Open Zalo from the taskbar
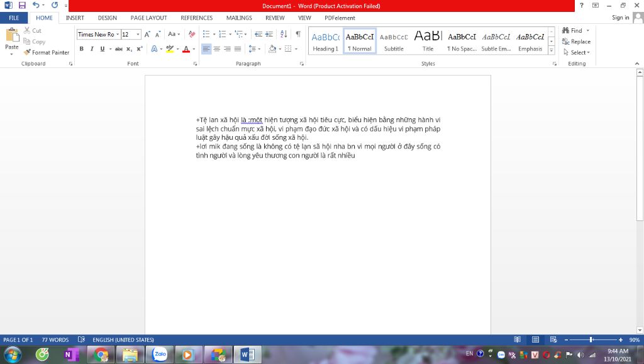The image size is (644, 364). pos(160,355)
